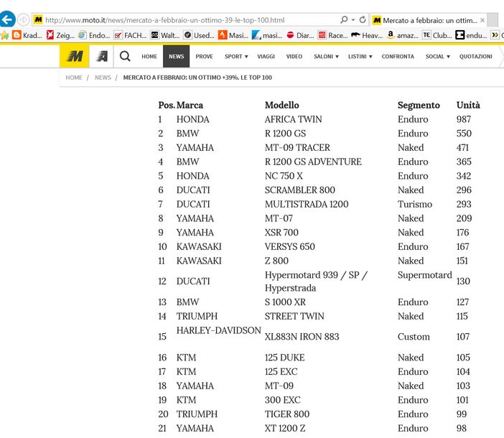Image resolution: width=504 pixels, height=438 pixels.
Task: Open the PROVE menu item
Action: click(x=204, y=56)
